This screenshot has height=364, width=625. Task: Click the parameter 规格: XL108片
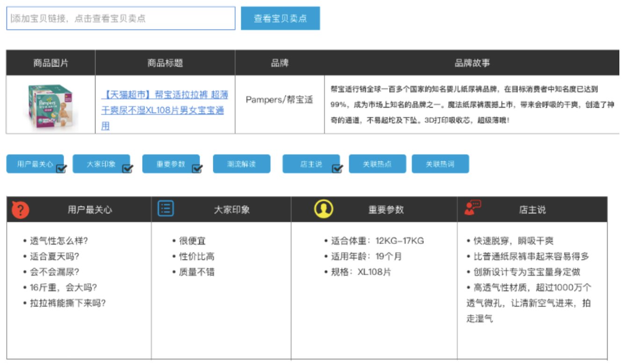coord(361,272)
